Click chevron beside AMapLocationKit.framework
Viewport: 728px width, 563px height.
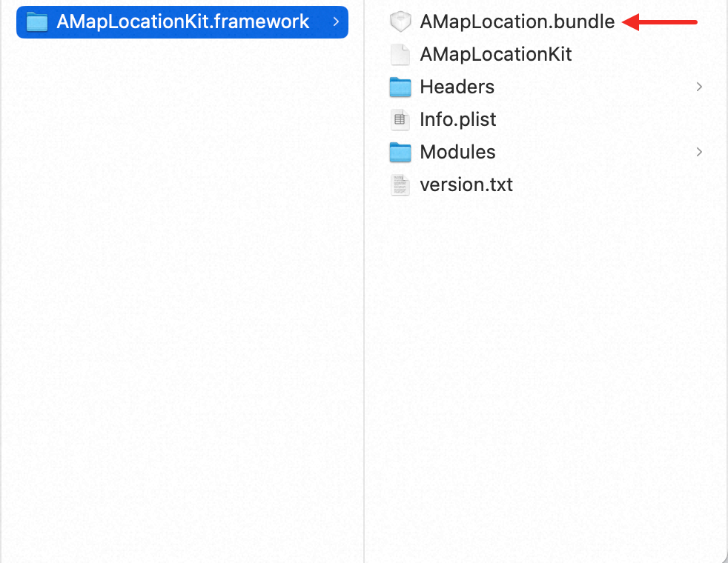click(x=336, y=21)
